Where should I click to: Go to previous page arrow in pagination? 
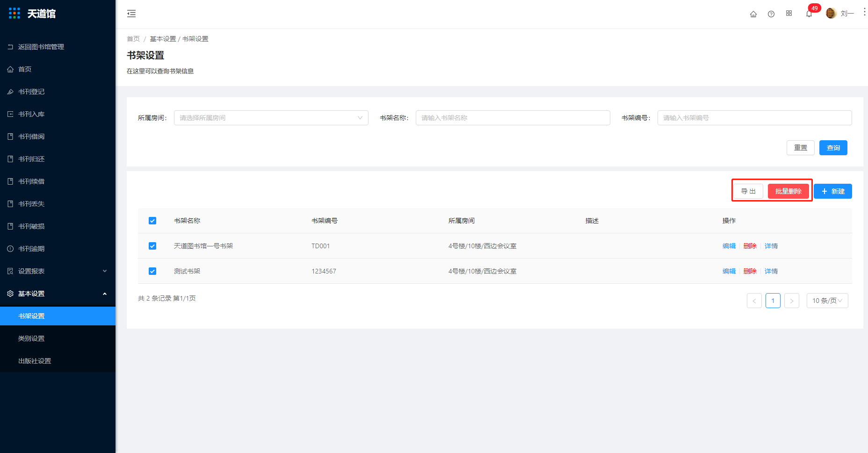pyautogui.click(x=754, y=301)
